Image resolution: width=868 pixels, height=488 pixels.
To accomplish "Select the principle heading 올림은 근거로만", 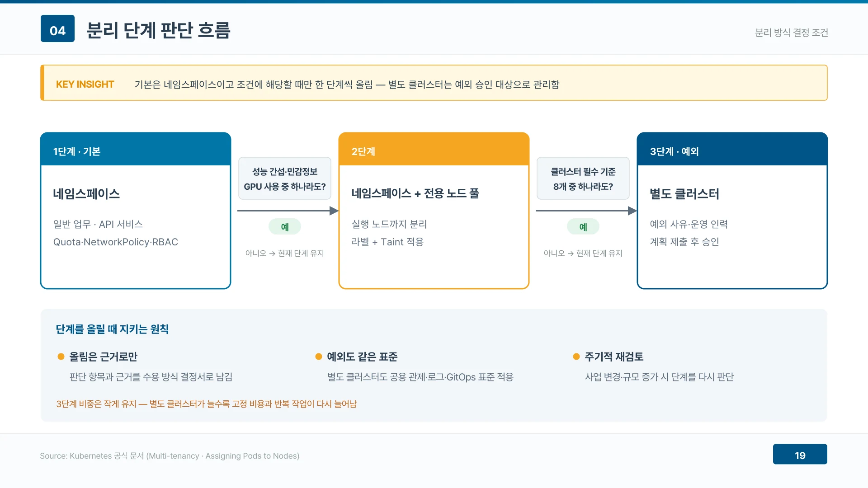I will point(103,357).
